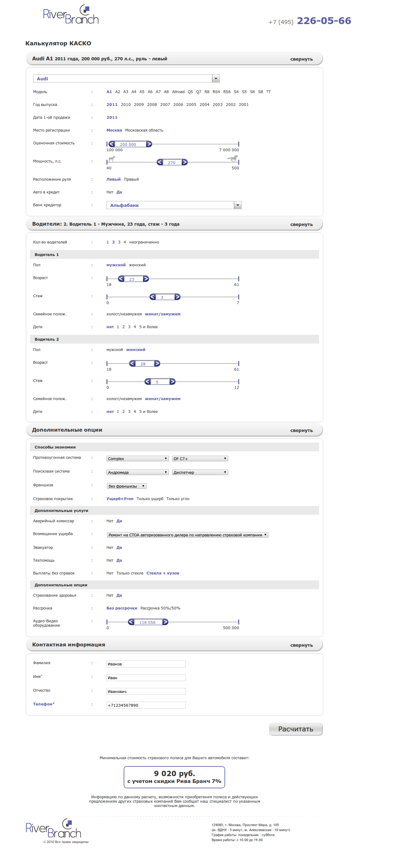
Task: Choose the 2008 production year
Action: [152, 104]
